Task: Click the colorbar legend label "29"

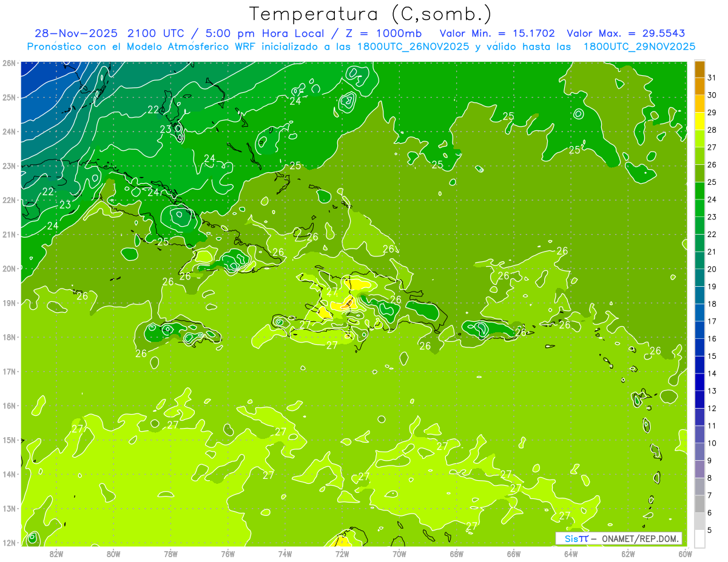Action: pyautogui.click(x=712, y=112)
